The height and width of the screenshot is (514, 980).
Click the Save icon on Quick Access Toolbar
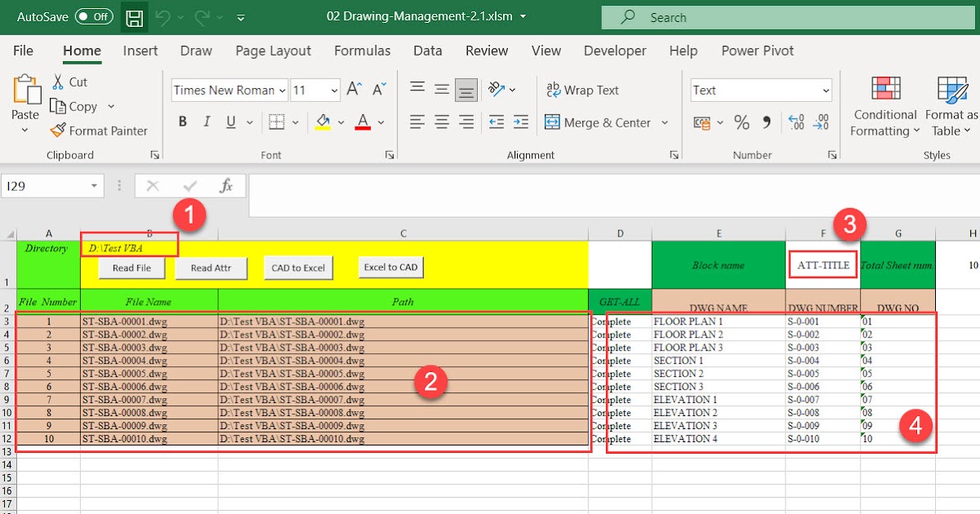(134, 17)
